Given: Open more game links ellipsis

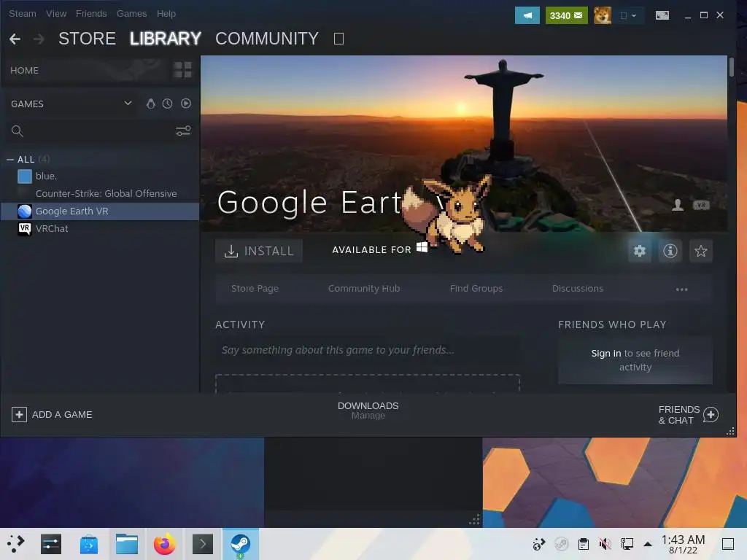Looking at the screenshot, I should [x=681, y=289].
